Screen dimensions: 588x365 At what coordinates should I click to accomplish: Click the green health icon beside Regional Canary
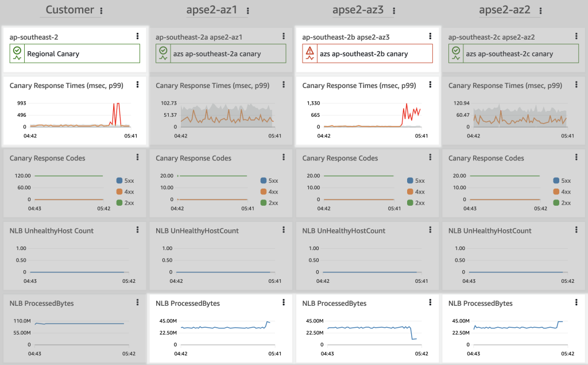[17, 53]
